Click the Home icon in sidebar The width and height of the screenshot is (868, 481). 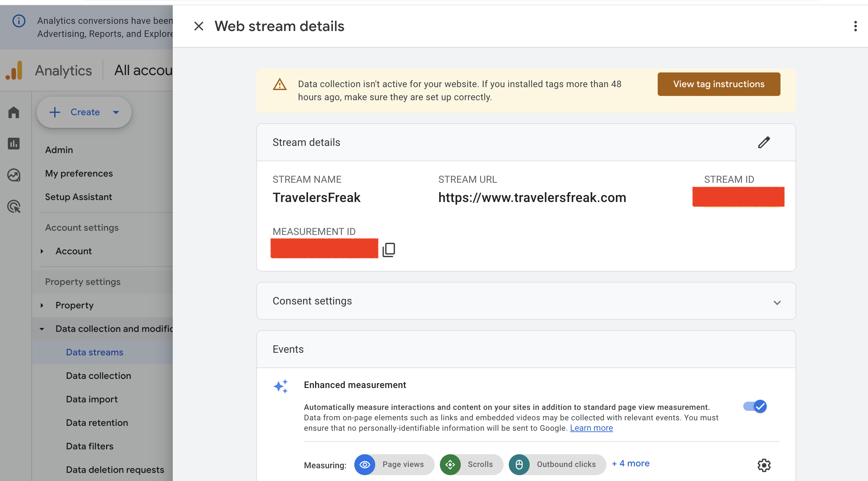(13, 112)
